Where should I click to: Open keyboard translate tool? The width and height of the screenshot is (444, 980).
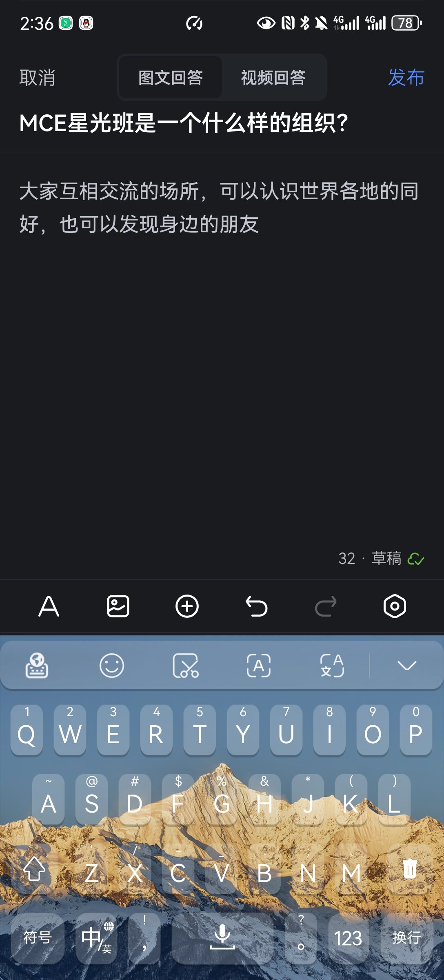(332, 666)
